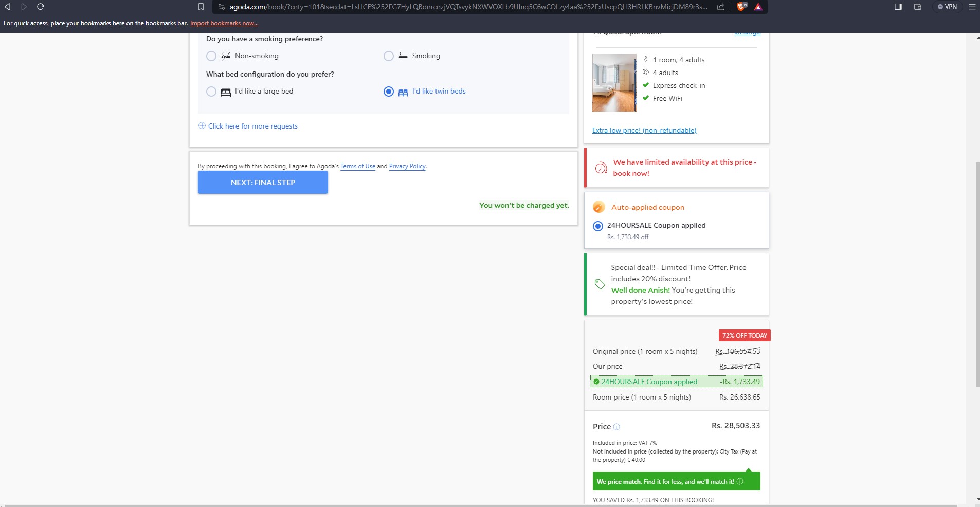Viewport: 980px width, 507px height.
Task: Open "Extra low price! (non-refundable)" link
Action: 644,130
